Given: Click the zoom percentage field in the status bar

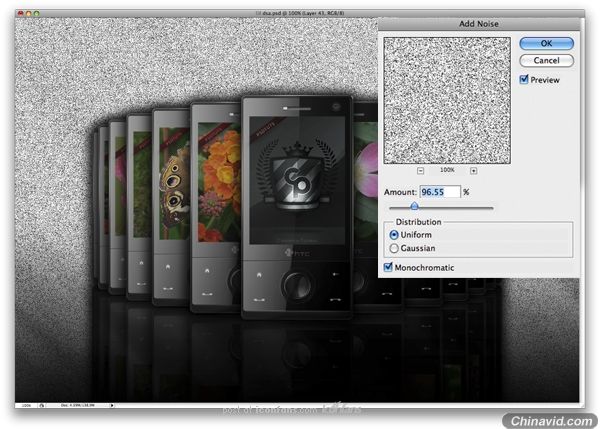Looking at the screenshot, I should (27, 406).
